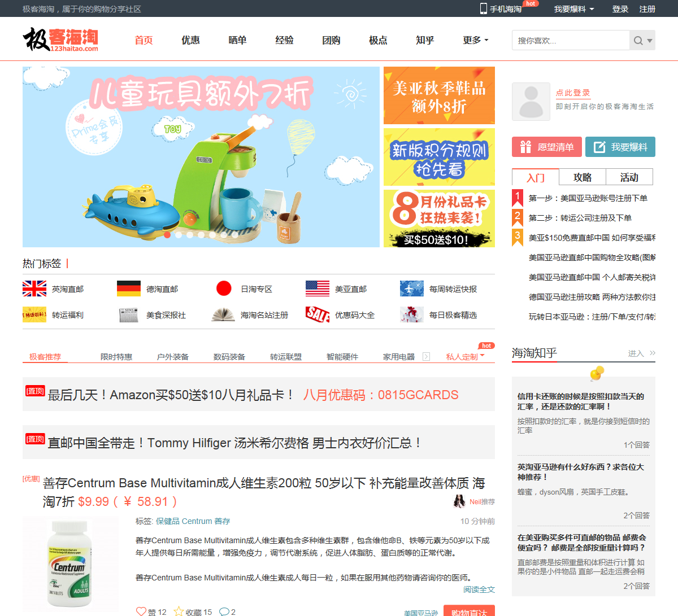Click the 极客海淘 site logo
Screen dimensions: 678x616
pyautogui.click(x=60, y=40)
